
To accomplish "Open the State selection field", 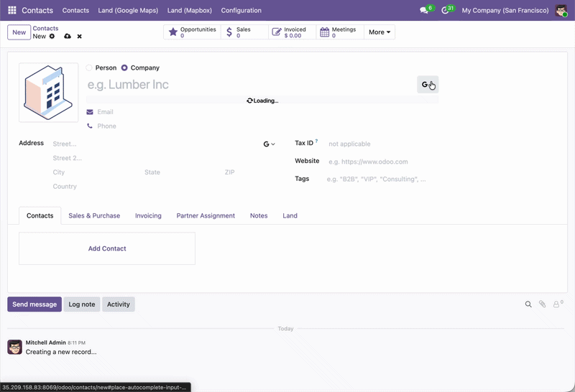I will point(181,172).
